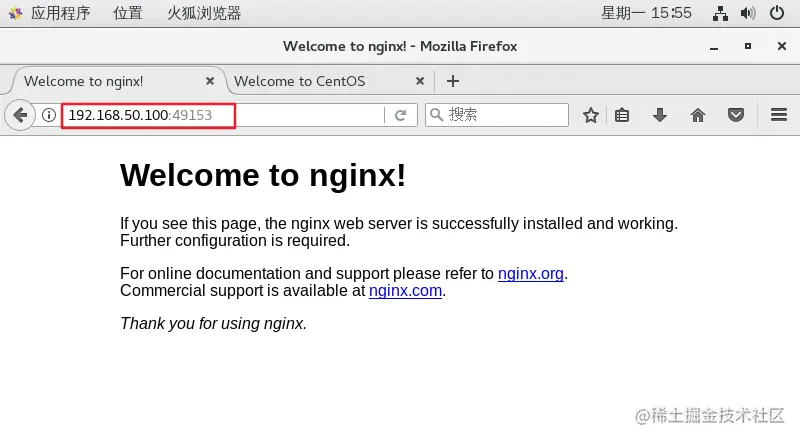Screen dimensions: 800x440
Task: Open the power menu icon
Action: (x=777, y=13)
